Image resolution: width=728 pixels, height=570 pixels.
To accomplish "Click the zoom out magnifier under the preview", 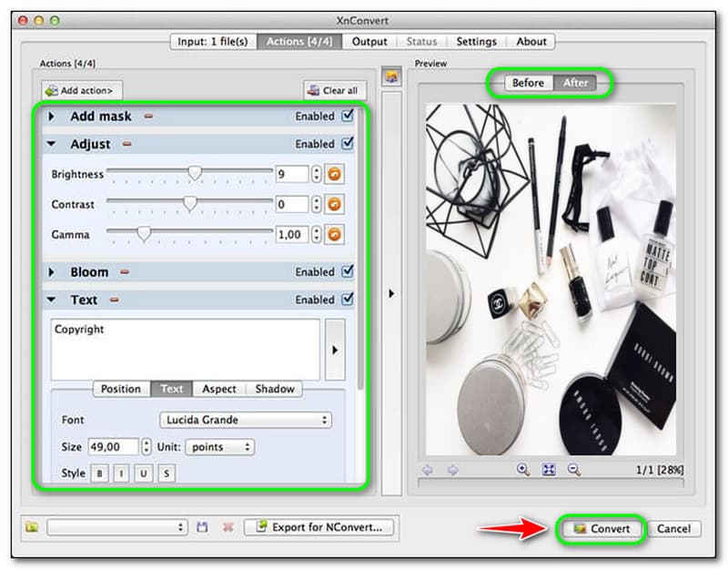I will pyautogui.click(x=574, y=470).
